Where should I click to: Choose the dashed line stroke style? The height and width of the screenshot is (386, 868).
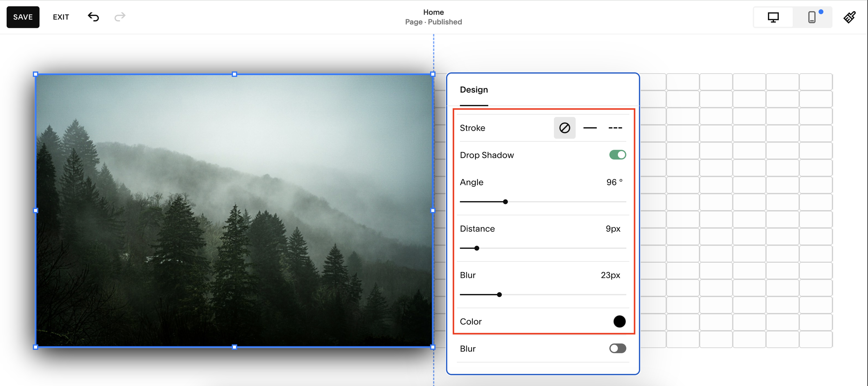coord(615,128)
